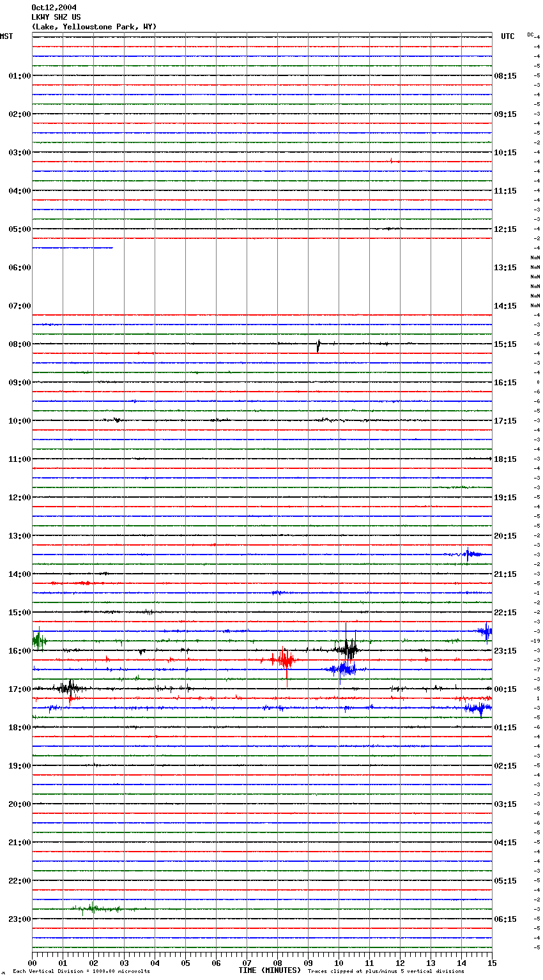The height and width of the screenshot is (980, 543).
Task: Click minute 03 on bottom axis
Action: coord(124,963)
